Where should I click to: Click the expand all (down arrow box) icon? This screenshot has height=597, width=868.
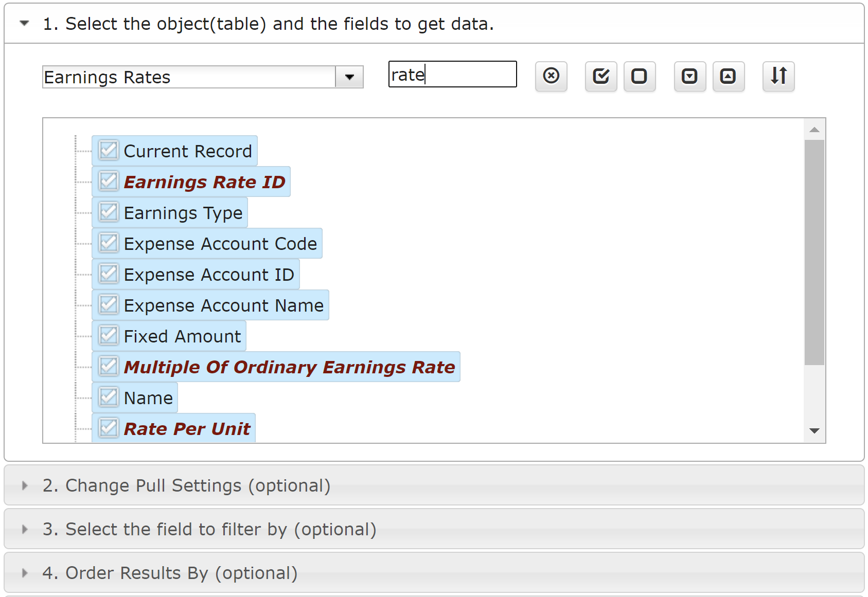pos(690,76)
